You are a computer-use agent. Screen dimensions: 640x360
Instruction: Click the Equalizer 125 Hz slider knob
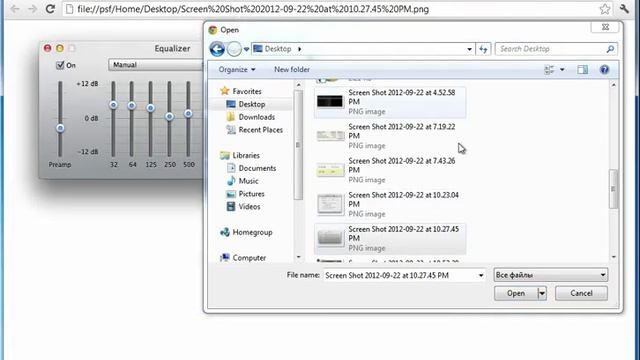click(151, 108)
